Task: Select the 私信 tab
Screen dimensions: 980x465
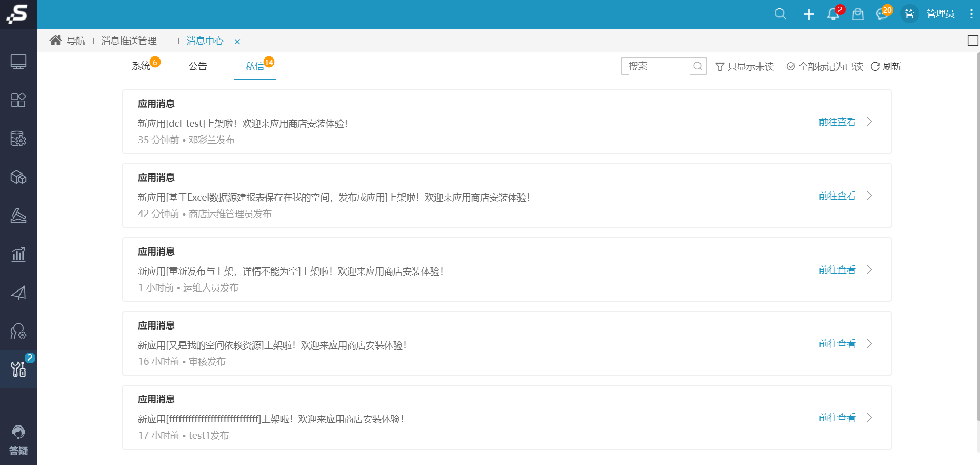Action: (x=255, y=66)
